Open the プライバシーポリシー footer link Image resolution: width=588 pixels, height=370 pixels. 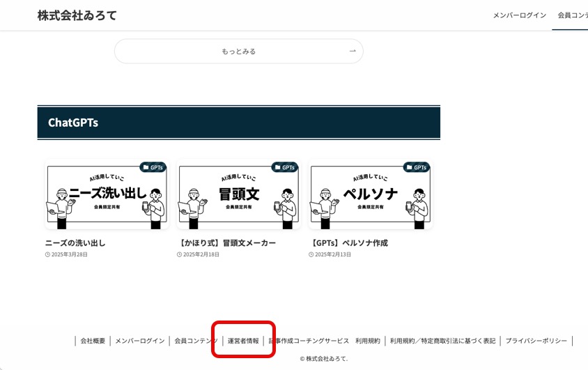click(x=536, y=341)
